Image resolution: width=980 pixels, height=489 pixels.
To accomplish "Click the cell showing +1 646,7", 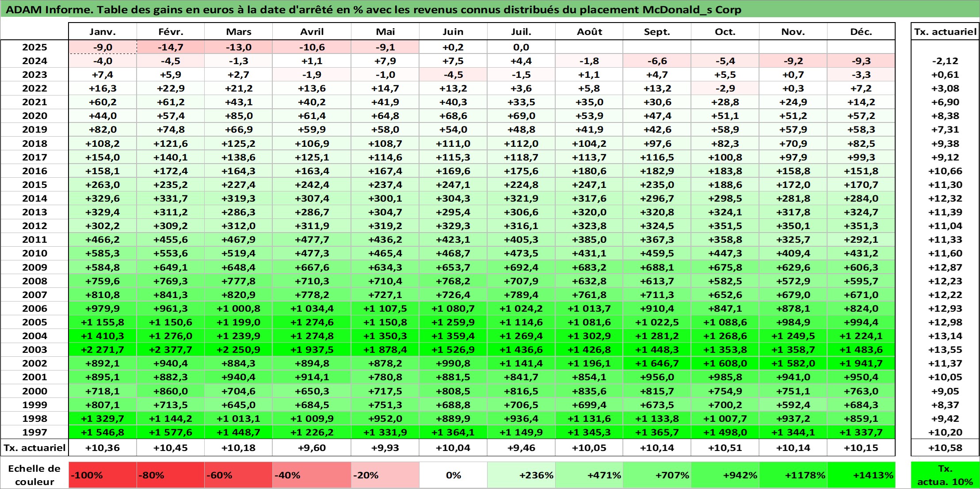I will pyautogui.click(x=657, y=363).
